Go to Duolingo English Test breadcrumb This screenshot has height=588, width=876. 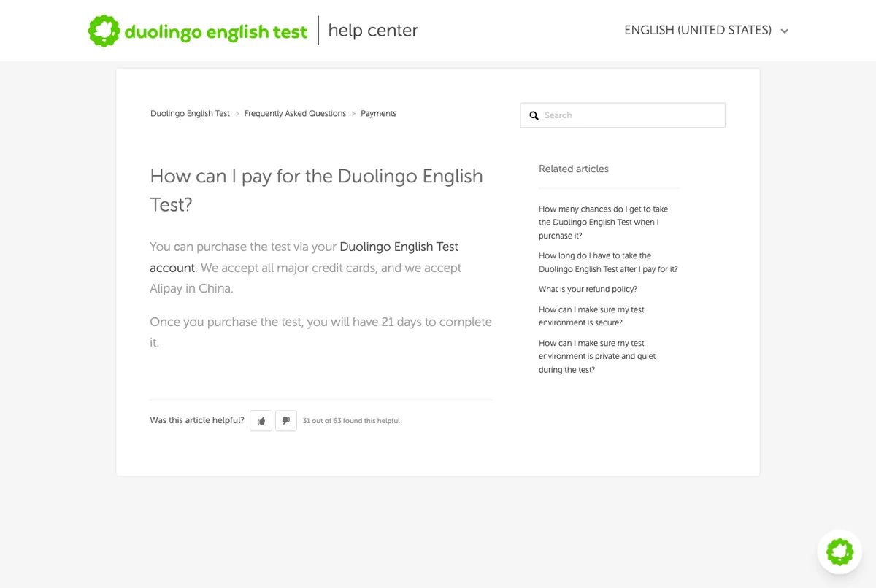(190, 114)
